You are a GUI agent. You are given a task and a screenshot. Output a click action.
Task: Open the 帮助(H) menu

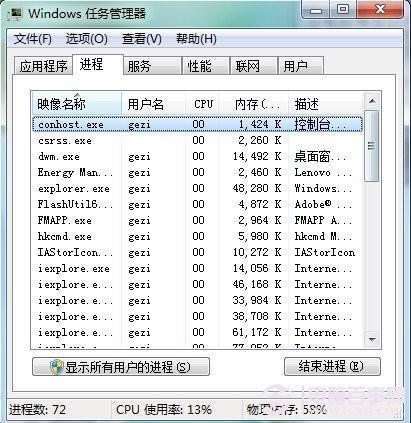point(196,39)
